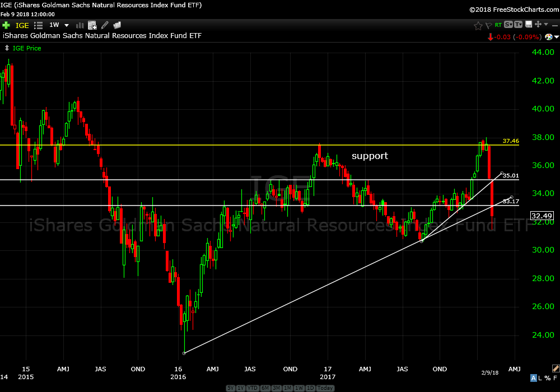Open the color palette dropdown
This screenshot has height=392, width=560.
tap(551, 37)
